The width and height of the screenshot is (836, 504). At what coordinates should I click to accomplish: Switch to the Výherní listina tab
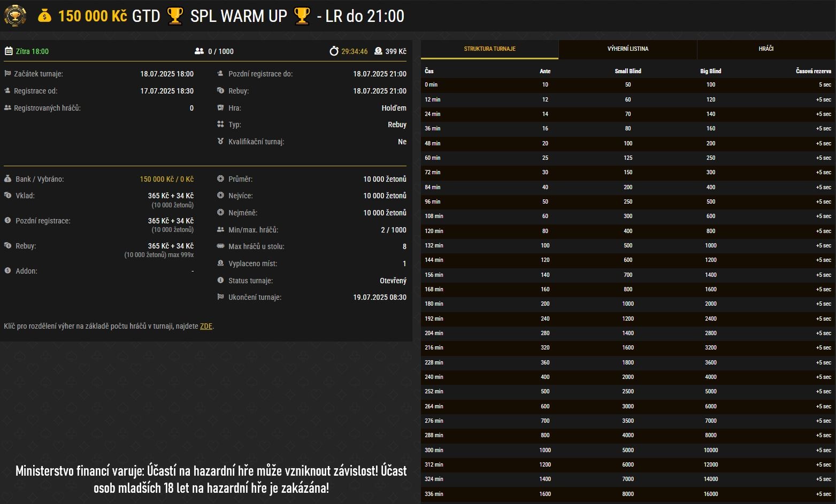pyautogui.click(x=627, y=49)
